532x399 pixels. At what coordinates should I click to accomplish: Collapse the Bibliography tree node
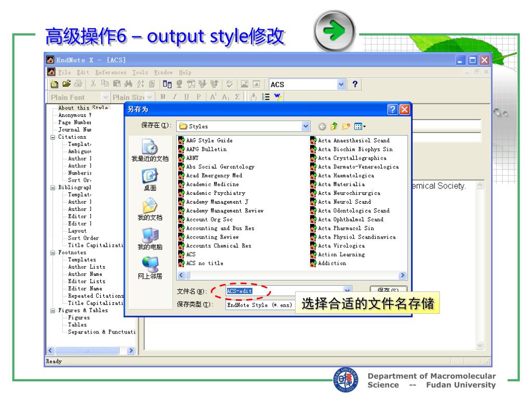pyautogui.click(x=52, y=188)
